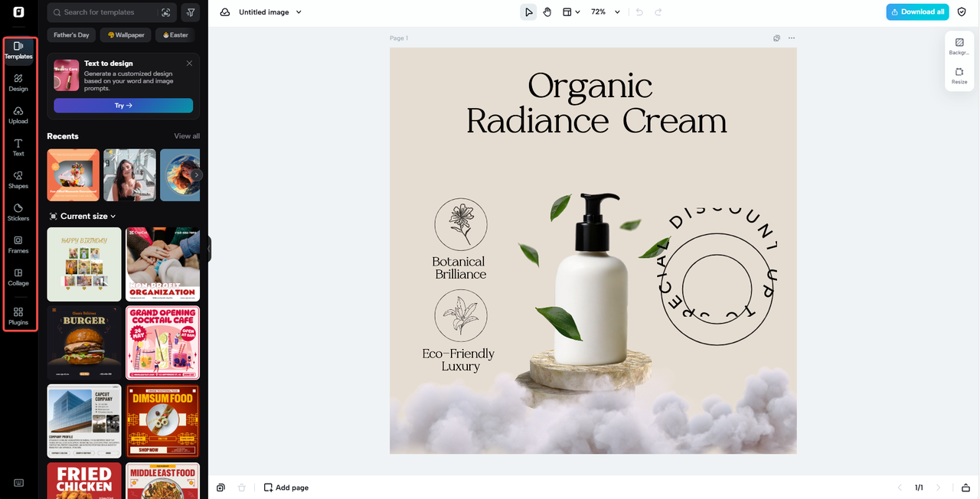The width and height of the screenshot is (980, 499).
Task: Select the Eco-Friendly Luxury text on canvas
Action: pos(459,360)
